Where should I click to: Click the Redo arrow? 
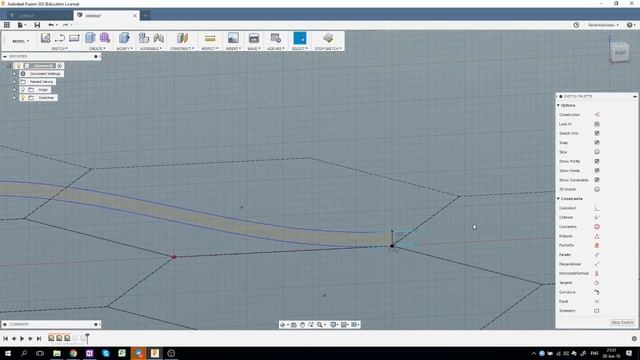(65, 25)
